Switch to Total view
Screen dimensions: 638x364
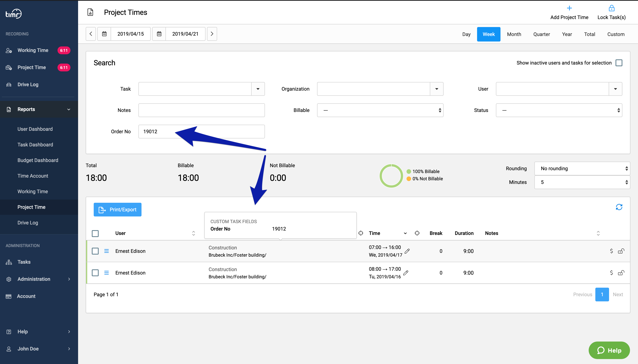click(589, 34)
